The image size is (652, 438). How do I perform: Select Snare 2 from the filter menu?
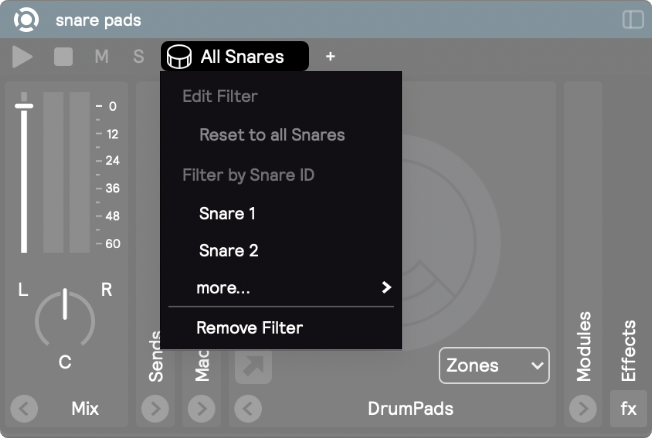(x=228, y=251)
